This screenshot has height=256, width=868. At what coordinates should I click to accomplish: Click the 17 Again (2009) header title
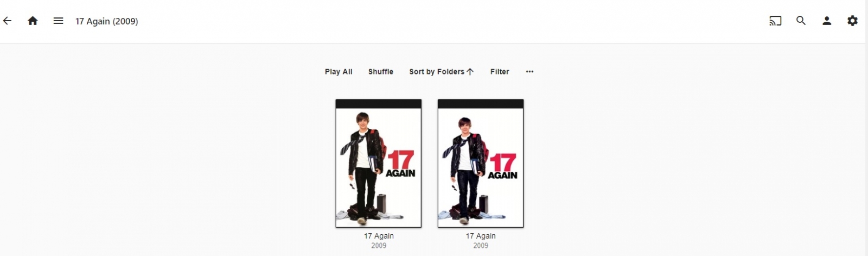[107, 21]
